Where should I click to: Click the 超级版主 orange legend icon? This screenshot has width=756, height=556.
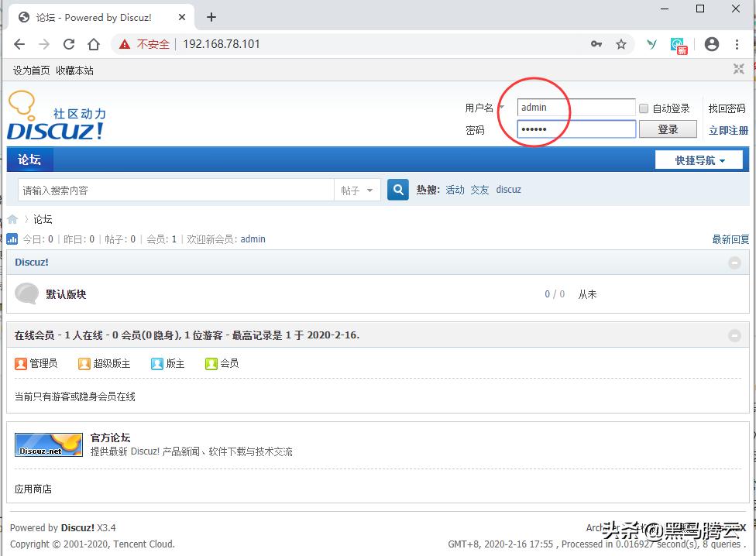pos(84,363)
